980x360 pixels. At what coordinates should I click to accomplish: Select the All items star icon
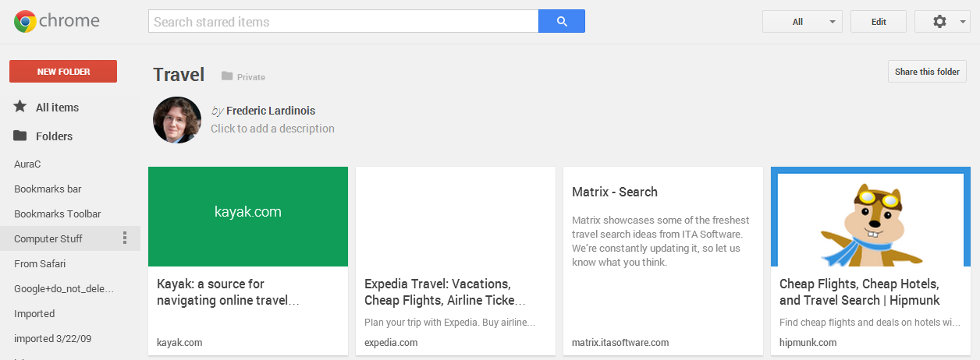[x=20, y=107]
